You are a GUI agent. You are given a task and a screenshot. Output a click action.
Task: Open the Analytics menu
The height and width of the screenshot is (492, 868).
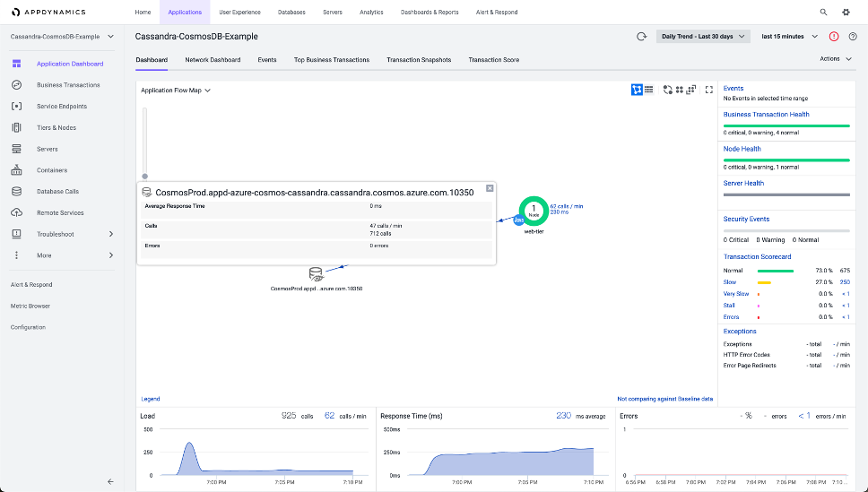(x=371, y=13)
